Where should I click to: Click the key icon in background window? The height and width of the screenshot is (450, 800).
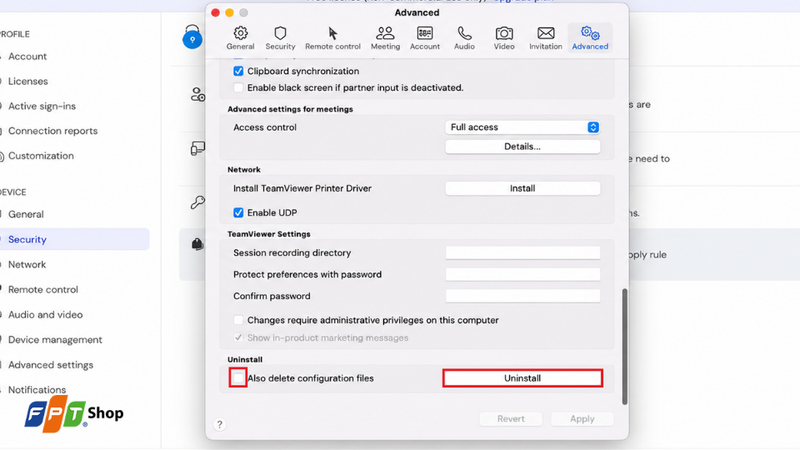[198, 203]
